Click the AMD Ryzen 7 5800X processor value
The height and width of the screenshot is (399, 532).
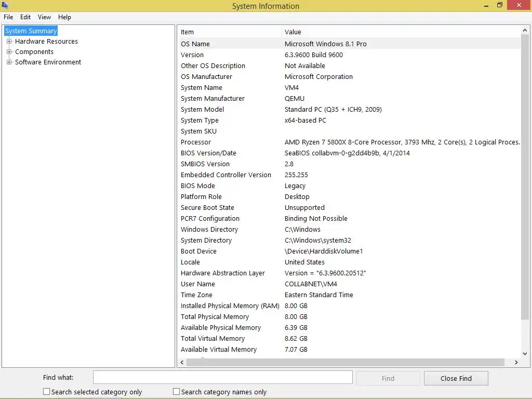[402, 142]
